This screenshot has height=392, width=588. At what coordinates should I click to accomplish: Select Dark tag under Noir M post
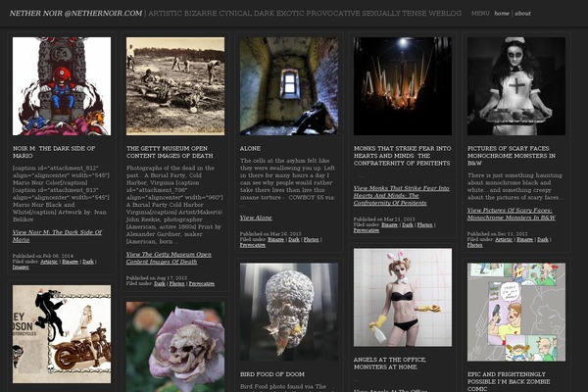(x=88, y=262)
